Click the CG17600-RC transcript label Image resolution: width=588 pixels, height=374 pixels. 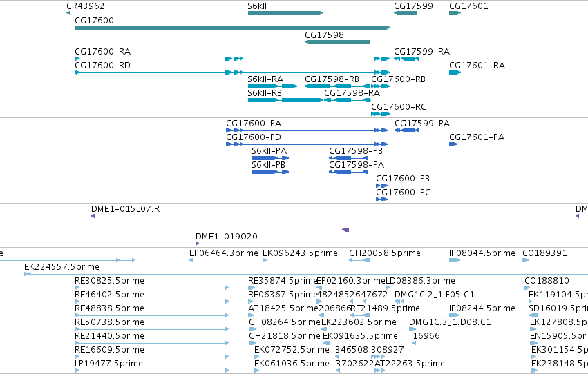[x=399, y=107]
